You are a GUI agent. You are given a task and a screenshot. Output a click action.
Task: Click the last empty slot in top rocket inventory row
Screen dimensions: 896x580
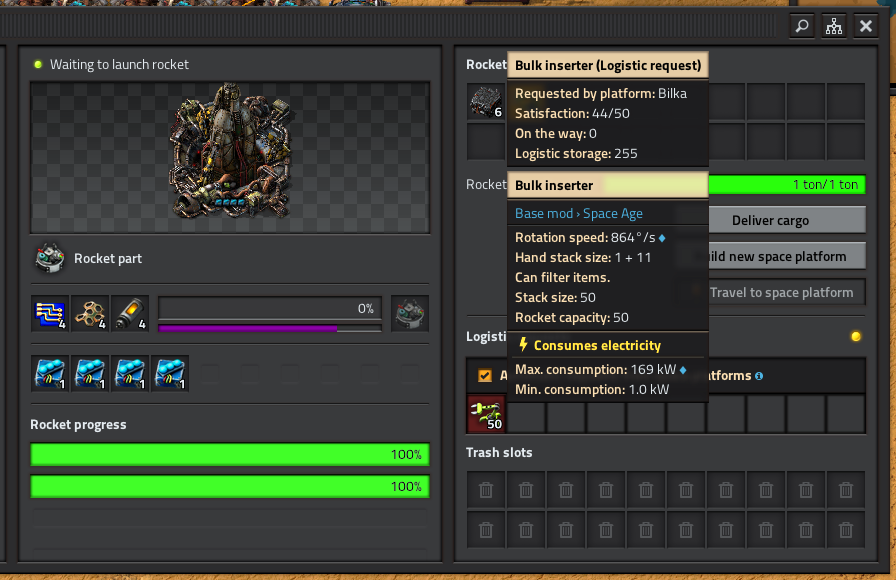tap(846, 102)
